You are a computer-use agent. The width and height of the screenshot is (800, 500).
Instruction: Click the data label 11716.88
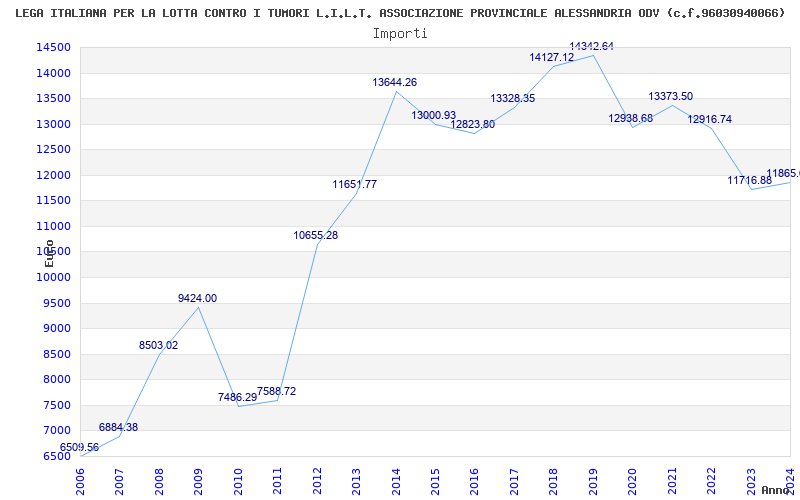pos(749,181)
